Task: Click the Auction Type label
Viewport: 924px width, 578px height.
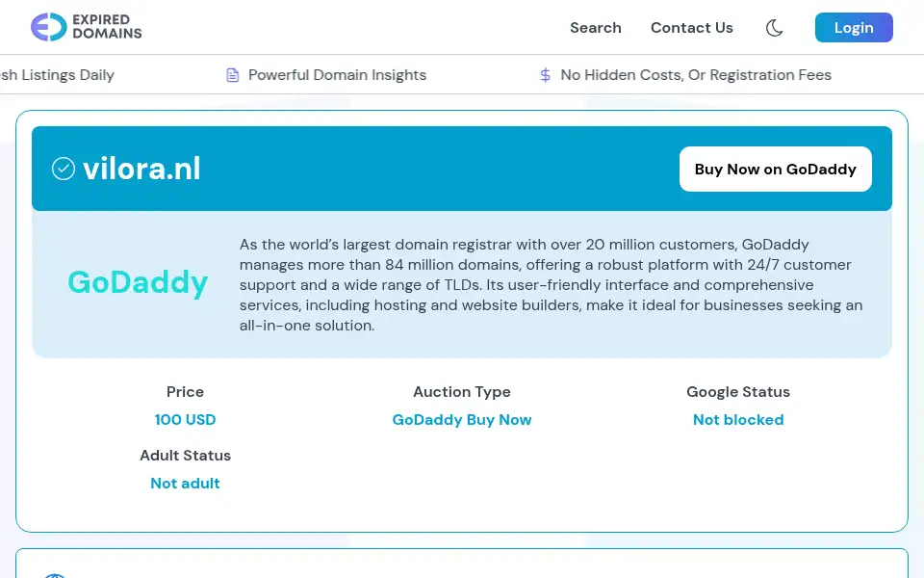Action: [462, 392]
